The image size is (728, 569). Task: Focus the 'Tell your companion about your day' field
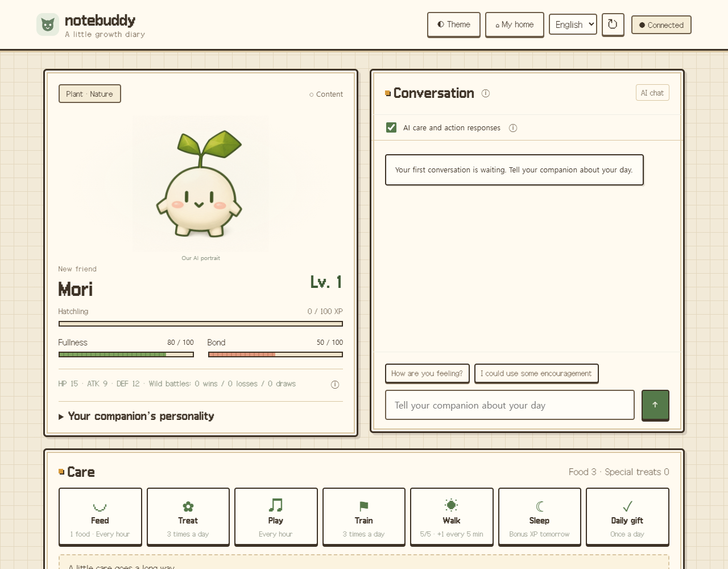pyautogui.click(x=510, y=405)
